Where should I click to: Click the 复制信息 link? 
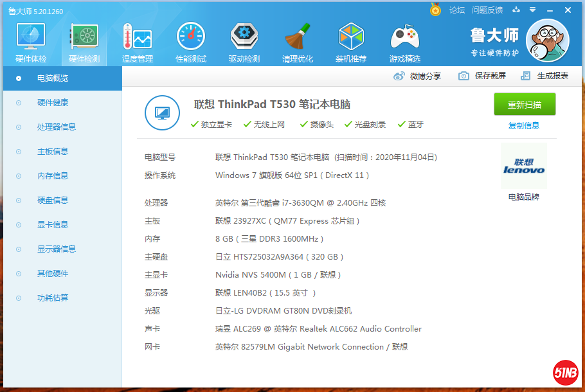(x=523, y=126)
